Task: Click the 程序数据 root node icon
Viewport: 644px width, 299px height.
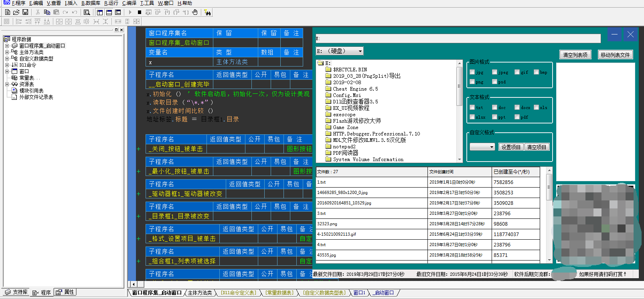Action: (x=7, y=39)
